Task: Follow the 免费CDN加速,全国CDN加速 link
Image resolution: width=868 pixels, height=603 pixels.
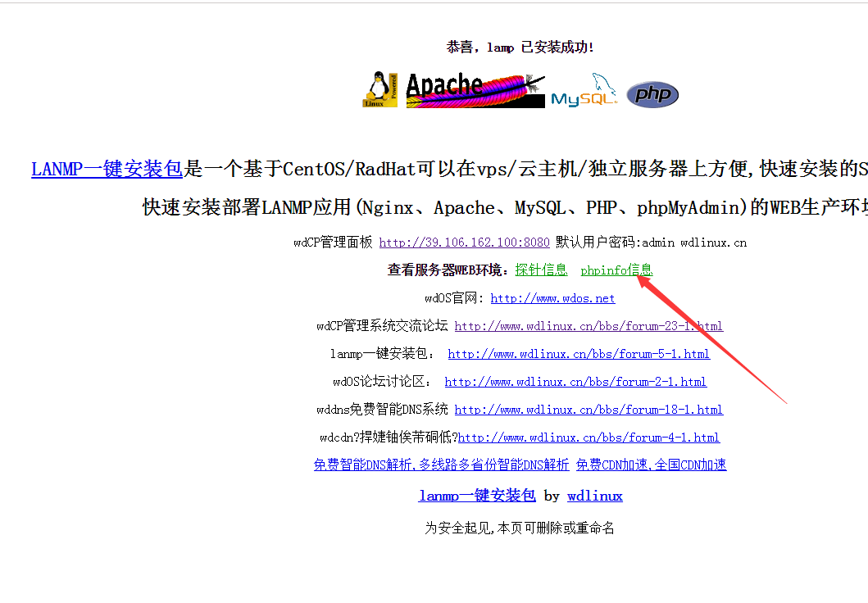Action: click(x=652, y=465)
